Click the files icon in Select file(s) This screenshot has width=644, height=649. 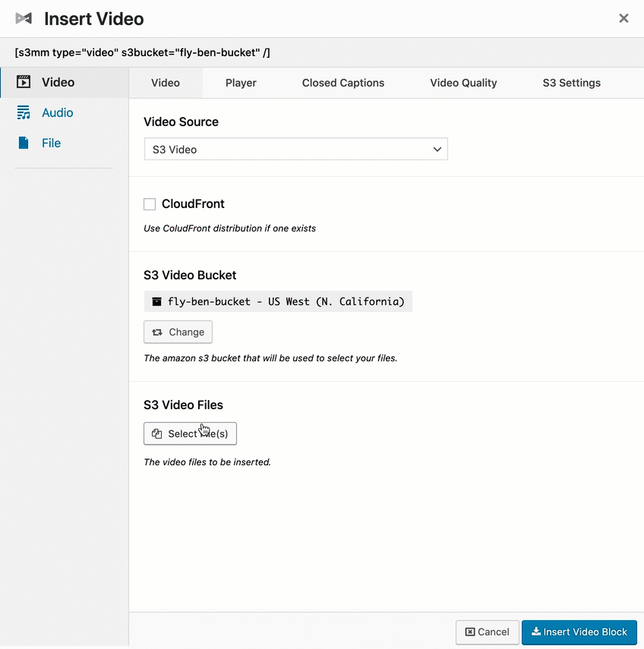tap(156, 433)
